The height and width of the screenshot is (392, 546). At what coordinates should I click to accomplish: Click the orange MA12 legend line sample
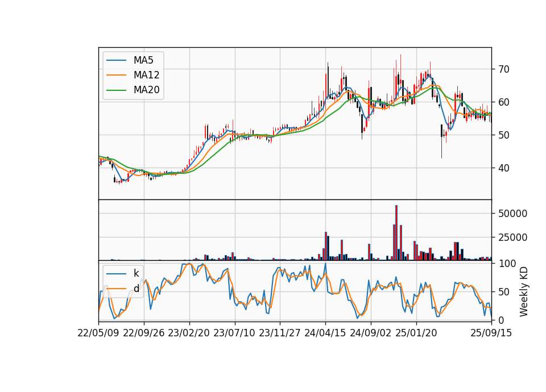pos(116,75)
